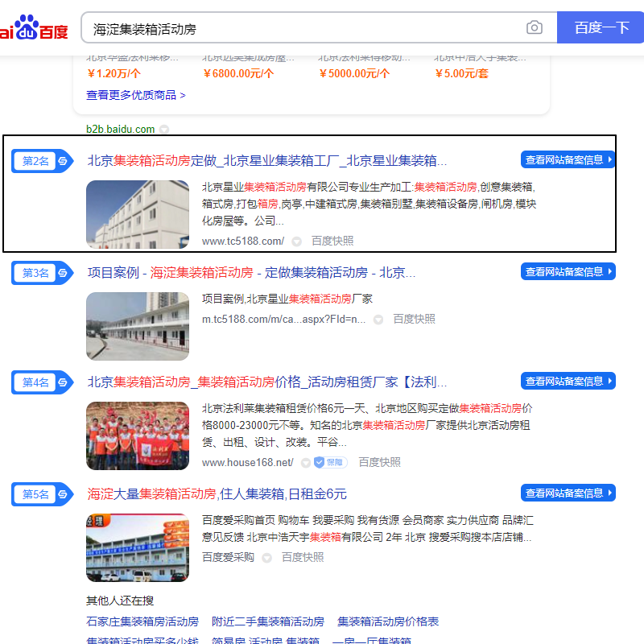
Task: Expand dropdown arrow beside www.house168.net/
Action: (306, 463)
